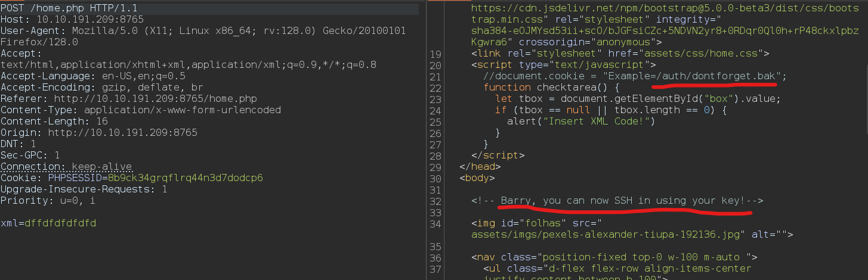This screenshot has width=868, height=280.
Task: Click the commented 'document.cookie' dontforget.bak line
Action: tap(635, 76)
